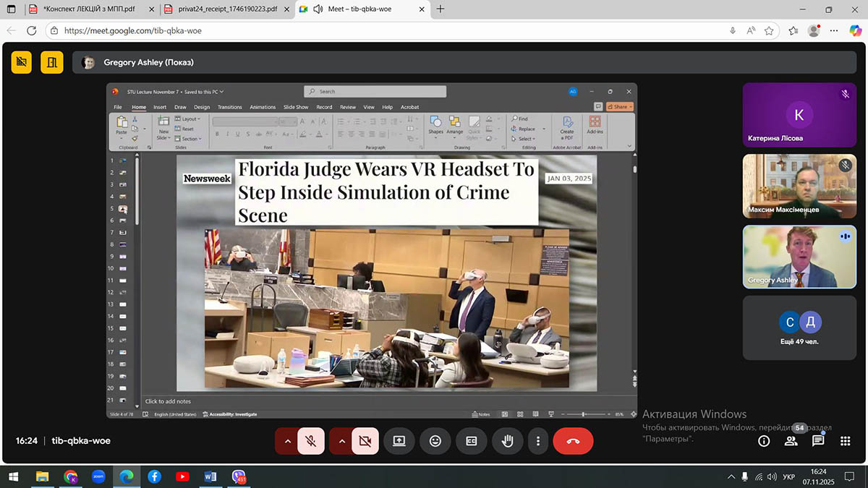Expand audio settings chevron beside microphone
Screen dimensions: 868x488
click(287, 440)
